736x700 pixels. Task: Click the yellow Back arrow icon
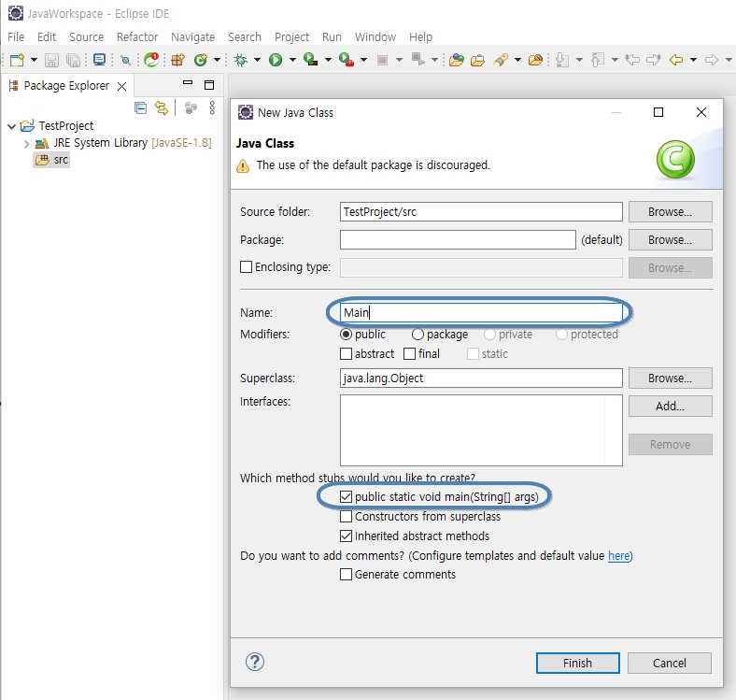tap(676, 60)
